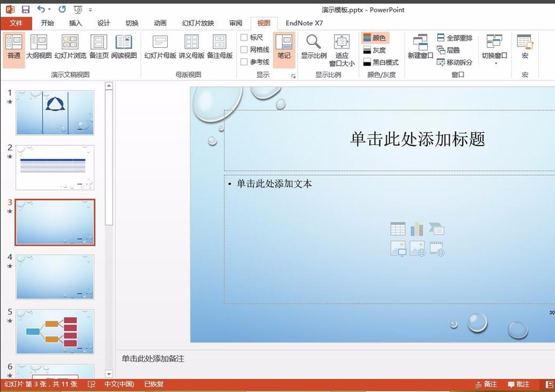Enable the Gridlines (网格线) checkbox
Image resolution: width=555 pixels, height=392 pixels.
[244, 49]
